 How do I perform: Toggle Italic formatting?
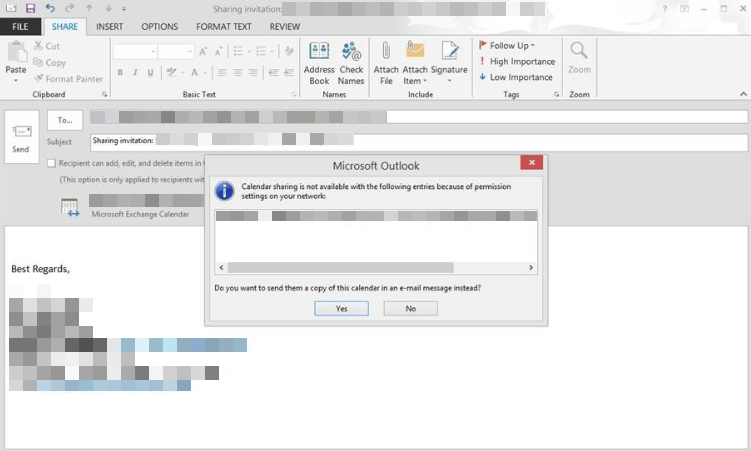coord(135,72)
